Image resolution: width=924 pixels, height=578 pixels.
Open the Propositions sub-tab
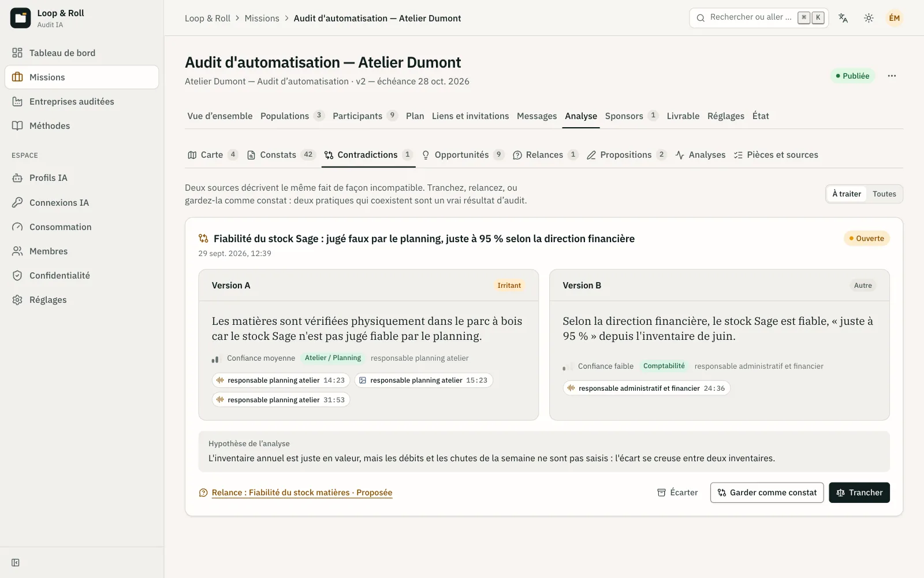[x=627, y=155]
